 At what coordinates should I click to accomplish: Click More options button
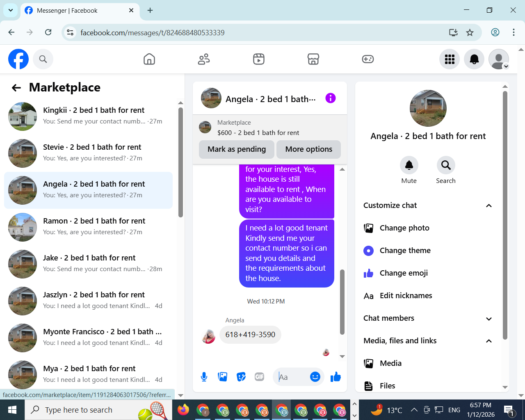click(x=309, y=149)
